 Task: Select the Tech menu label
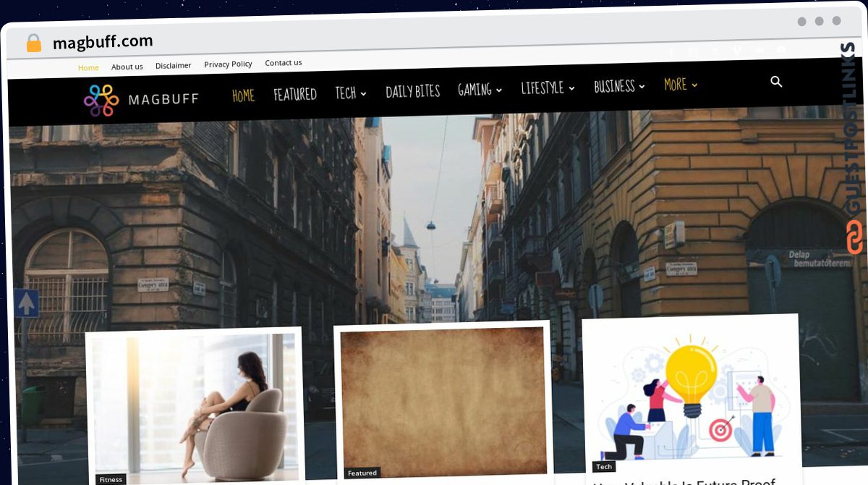pos(345,93)
